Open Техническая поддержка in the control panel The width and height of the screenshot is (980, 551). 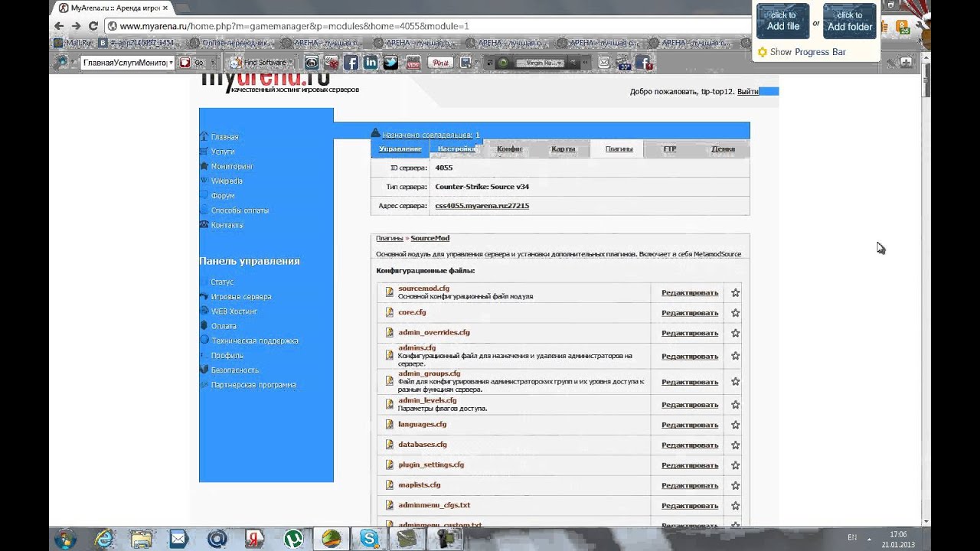[x=255, y=341]
